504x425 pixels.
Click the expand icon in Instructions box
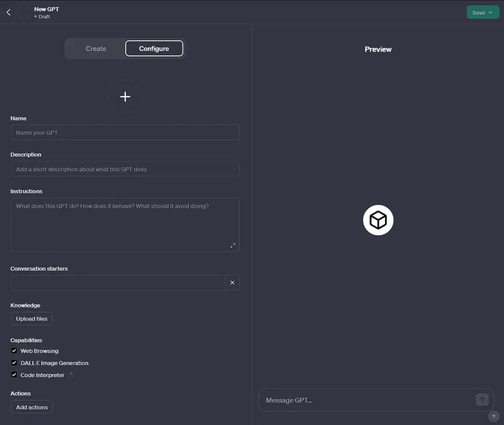pos(232,245)
